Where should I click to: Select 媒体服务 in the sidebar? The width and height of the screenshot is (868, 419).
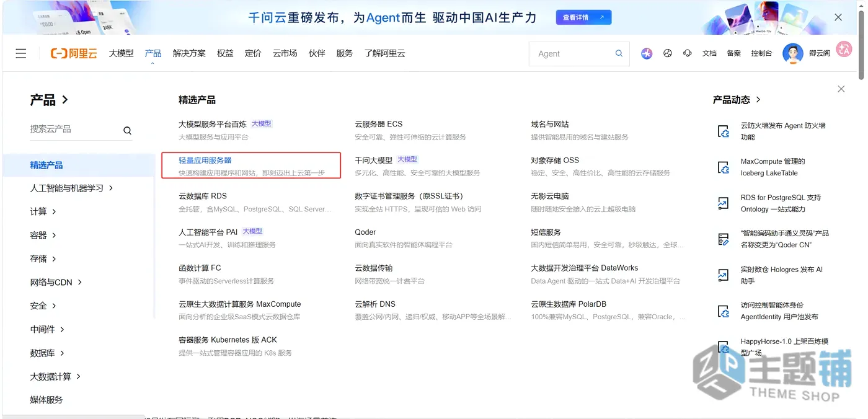[x=46, y=400]
